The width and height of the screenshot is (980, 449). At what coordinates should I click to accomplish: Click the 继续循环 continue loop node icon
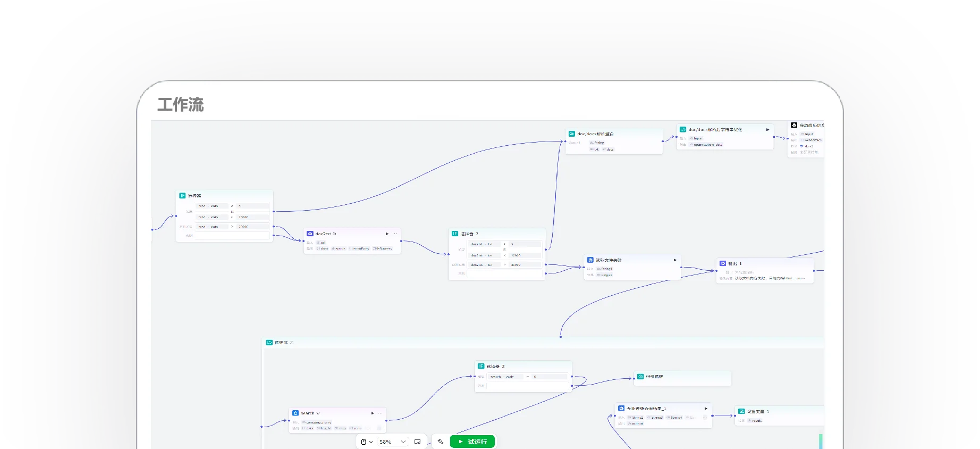pos(640,377)
